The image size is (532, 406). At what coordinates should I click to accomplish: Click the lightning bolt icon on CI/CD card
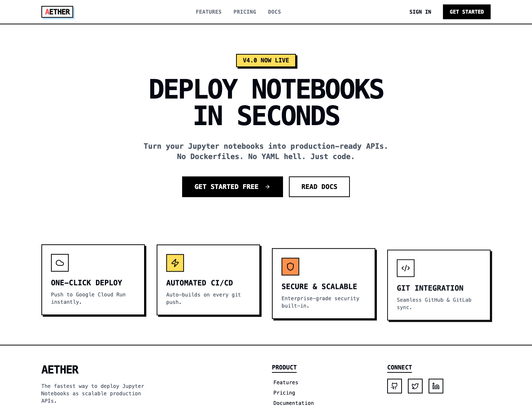[x=175, y=263]
